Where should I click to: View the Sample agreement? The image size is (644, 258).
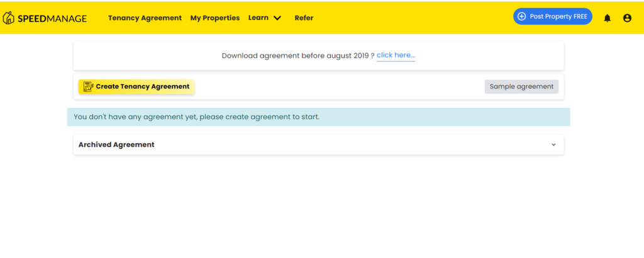pyautogui.click(x=521, y=87)
